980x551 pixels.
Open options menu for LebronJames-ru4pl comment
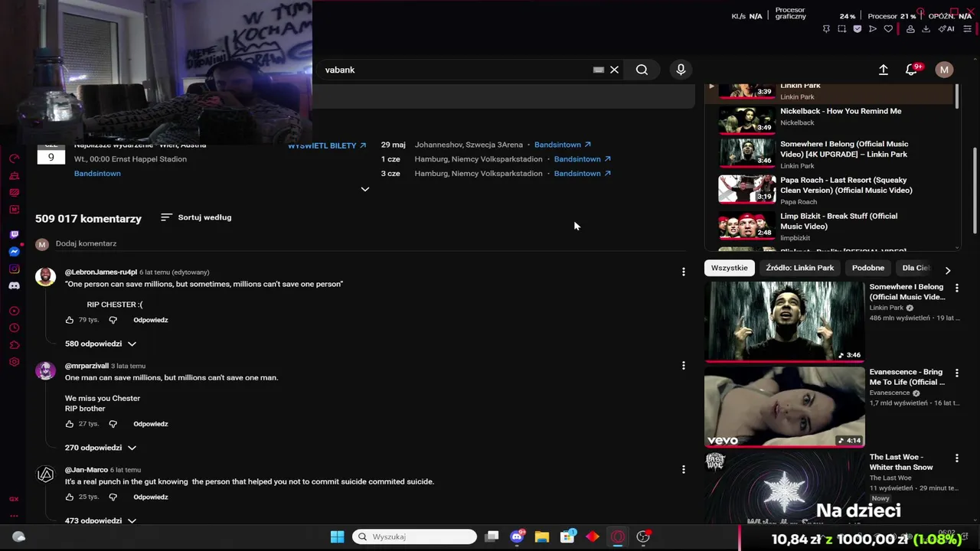(684, 272)
